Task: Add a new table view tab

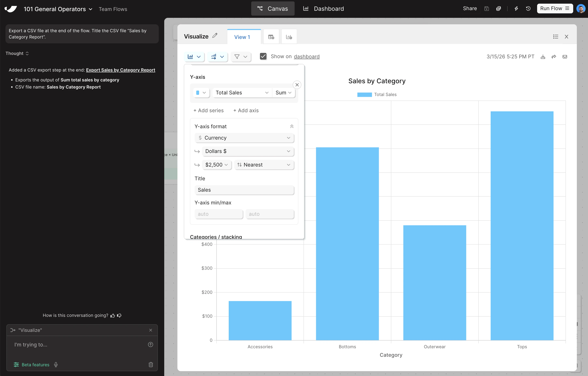Action: point(271,37)
